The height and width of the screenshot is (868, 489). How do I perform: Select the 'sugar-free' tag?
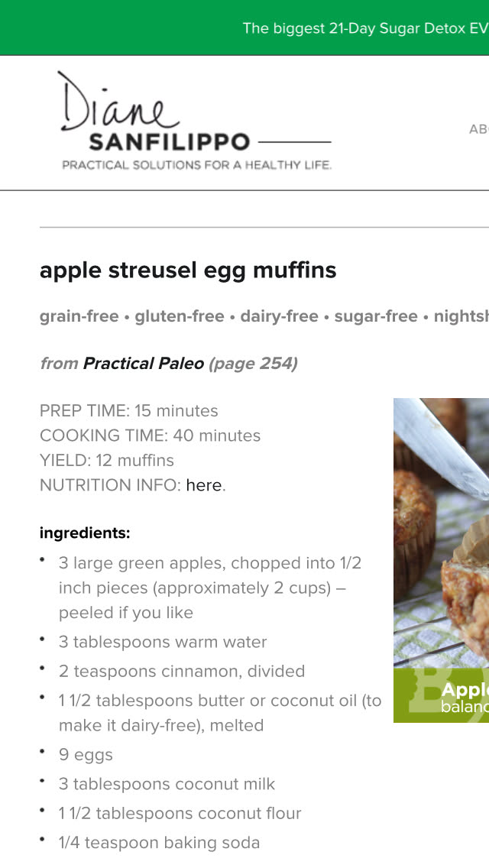coord(376,316)
